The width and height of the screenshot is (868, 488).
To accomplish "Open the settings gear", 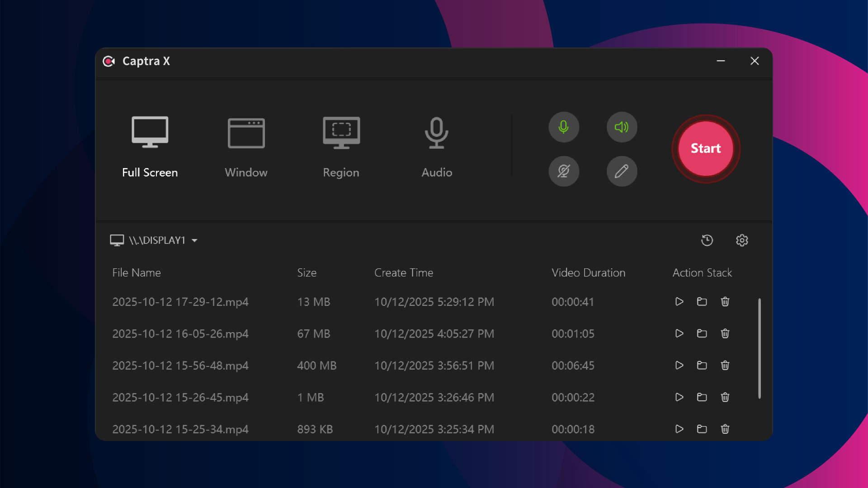I will click(x=742, y=240).
